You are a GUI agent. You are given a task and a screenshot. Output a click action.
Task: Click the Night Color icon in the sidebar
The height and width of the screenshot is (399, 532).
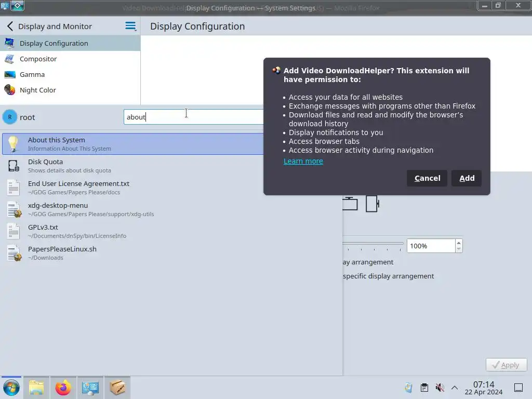coord(9,90)
